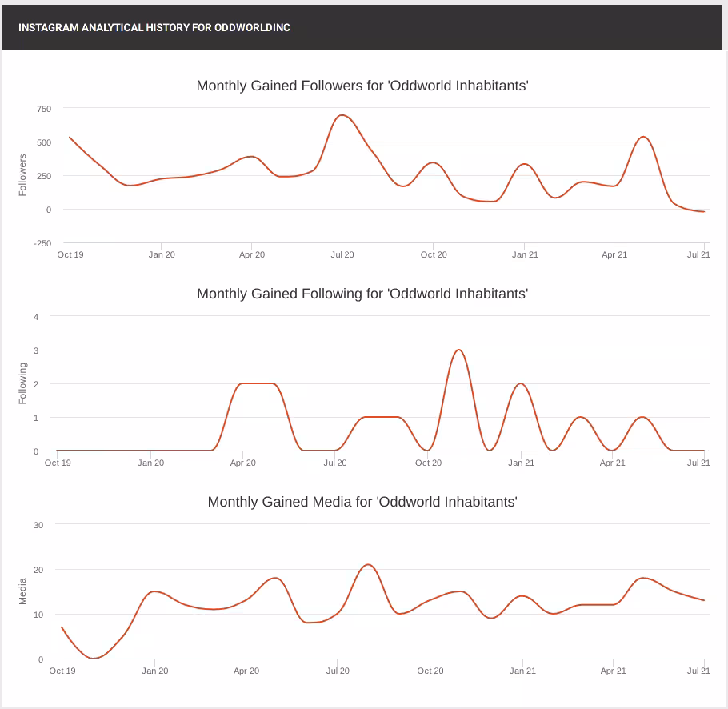Click the 'Media' vertical axis title
Image resolution: width=728 pixels, height=709 pixels.
point(22,591)
